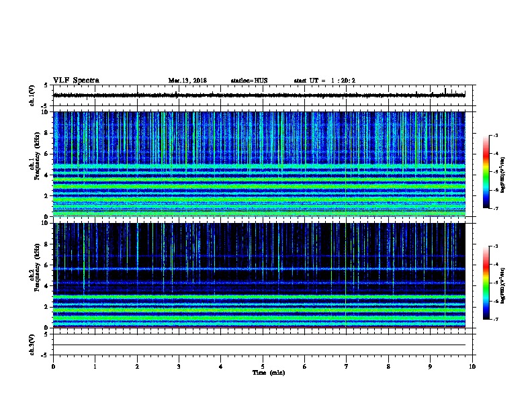Click the "Time (min)" axis title
Screen dimensions: 532x411
(x=269, y=373)
